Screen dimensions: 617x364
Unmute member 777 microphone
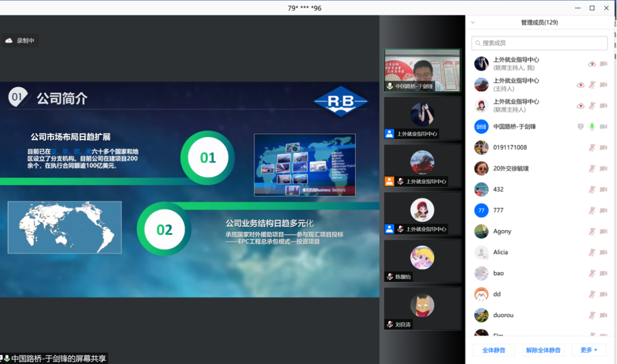[x=592, y=211]
